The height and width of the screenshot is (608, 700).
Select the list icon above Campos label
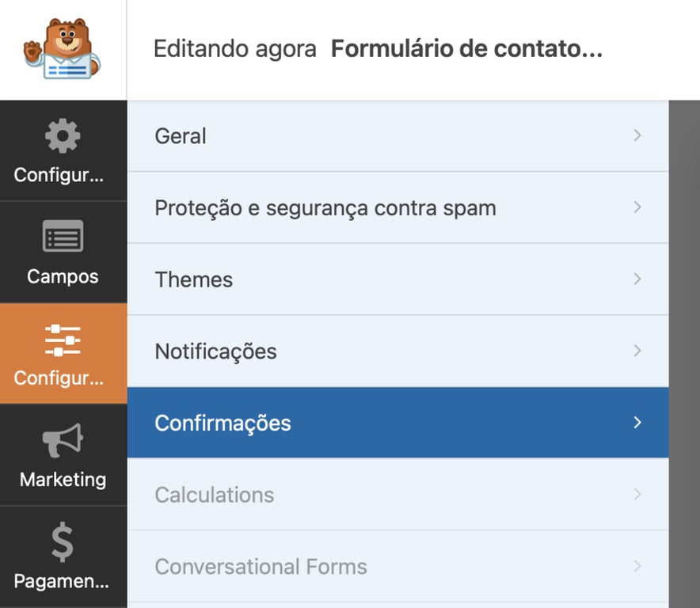pyautogui.click(x=62, y=236)
